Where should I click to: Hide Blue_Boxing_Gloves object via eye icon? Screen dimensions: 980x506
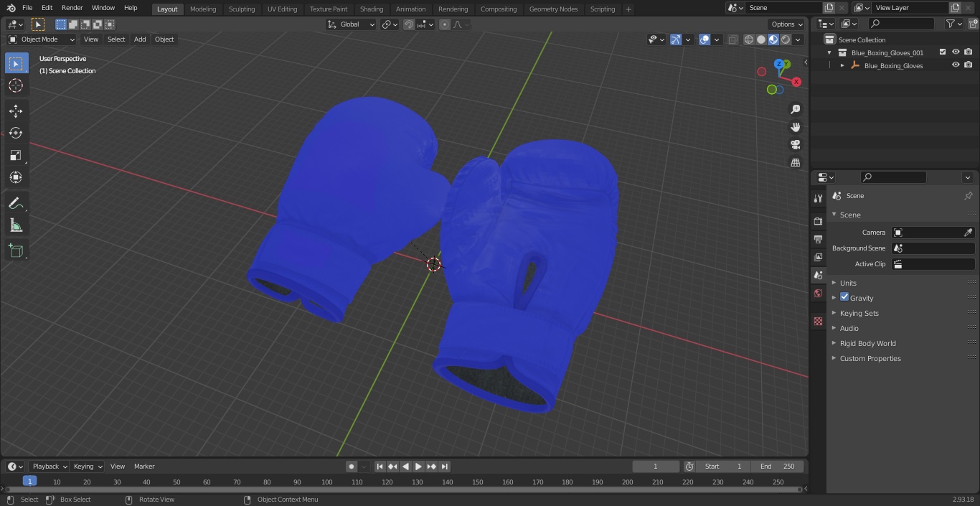click(x=956, y=65)
